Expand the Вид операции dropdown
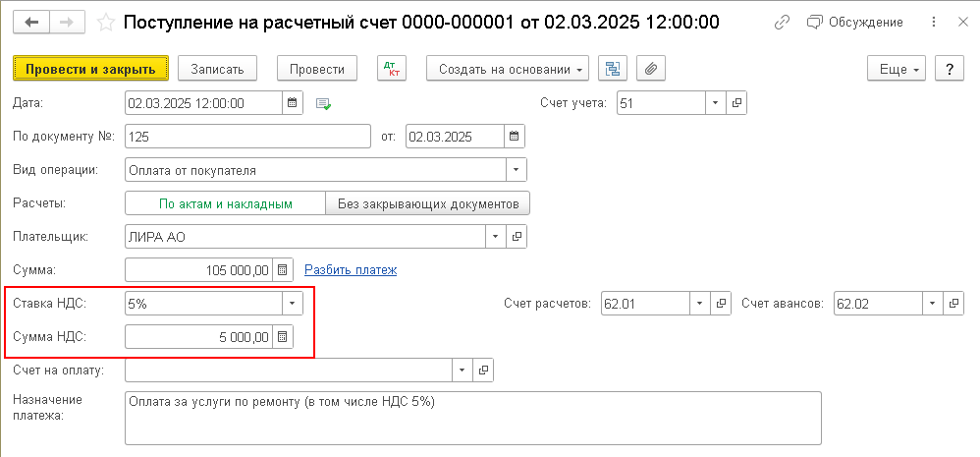980x457 pixels. 517,170
